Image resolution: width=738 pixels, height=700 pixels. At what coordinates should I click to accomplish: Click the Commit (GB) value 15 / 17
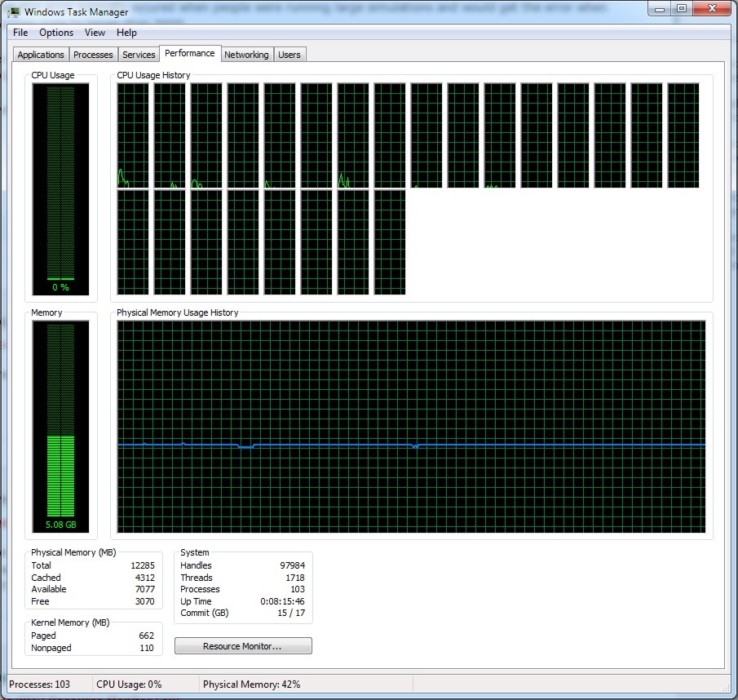tap(291, 613)
